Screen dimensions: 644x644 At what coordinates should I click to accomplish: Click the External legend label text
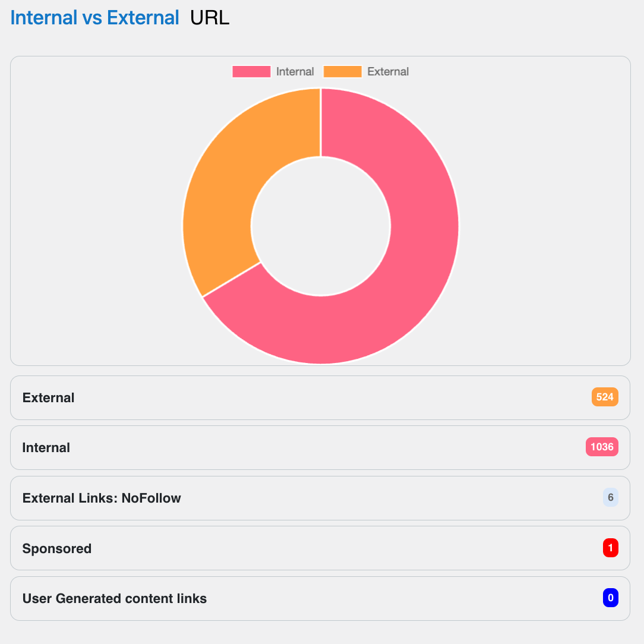click(x=388, y=71)
